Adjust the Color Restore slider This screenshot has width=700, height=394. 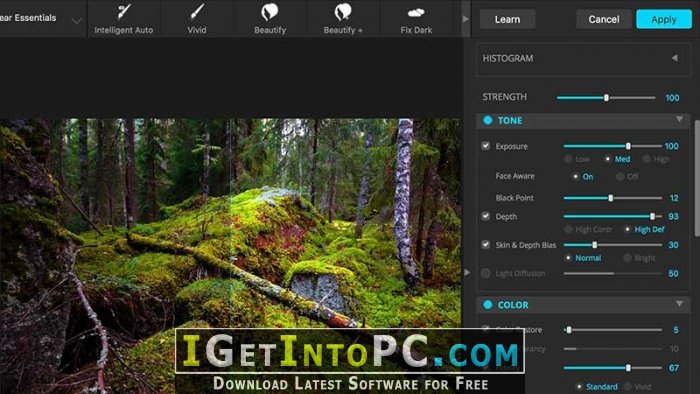pyautogui.click(x=612, y=330)
